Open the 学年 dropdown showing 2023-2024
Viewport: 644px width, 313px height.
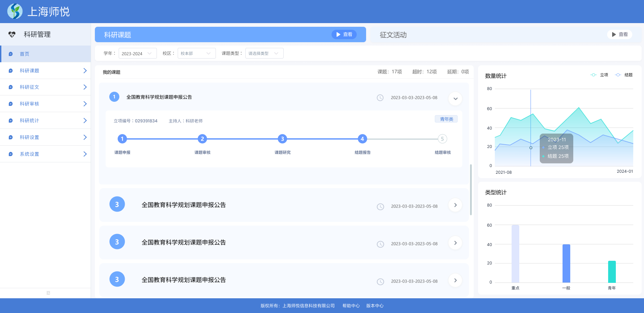click(137, 53)
